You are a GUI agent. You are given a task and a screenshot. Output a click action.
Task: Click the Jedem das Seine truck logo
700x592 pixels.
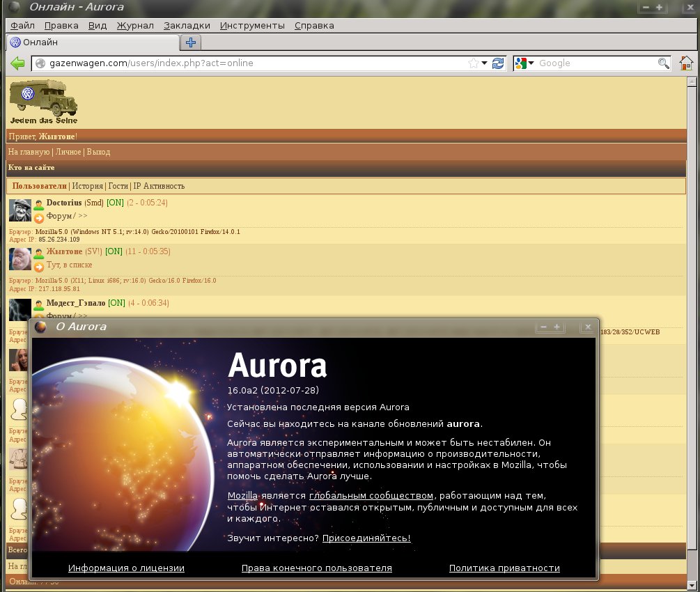click(44, 102)
